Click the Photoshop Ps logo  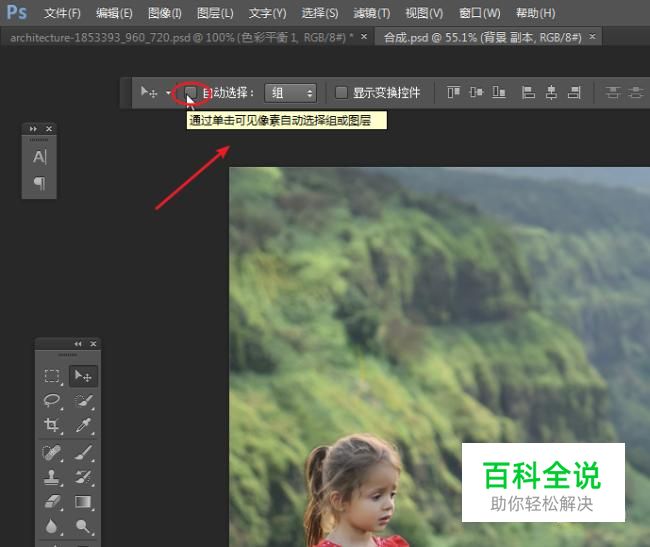(17, 12)
